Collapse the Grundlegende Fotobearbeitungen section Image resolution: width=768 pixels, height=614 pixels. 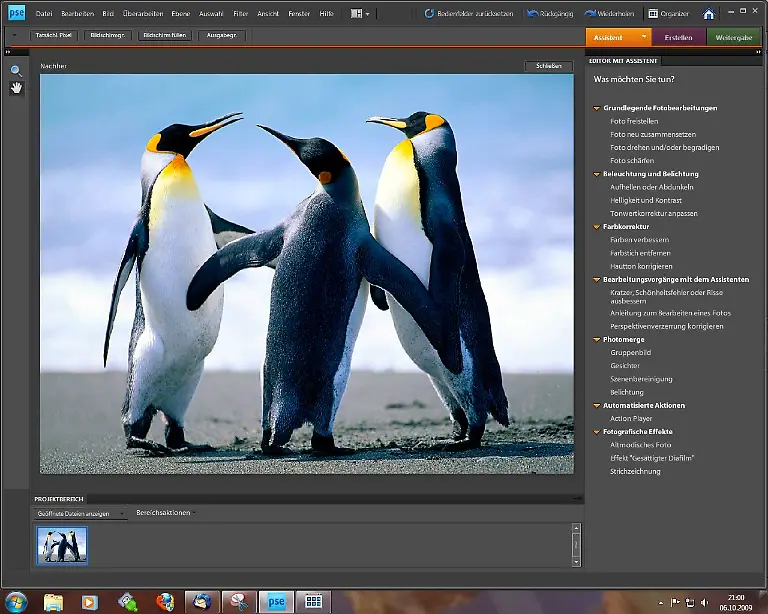pyautogui.click(x=597, y=108)
